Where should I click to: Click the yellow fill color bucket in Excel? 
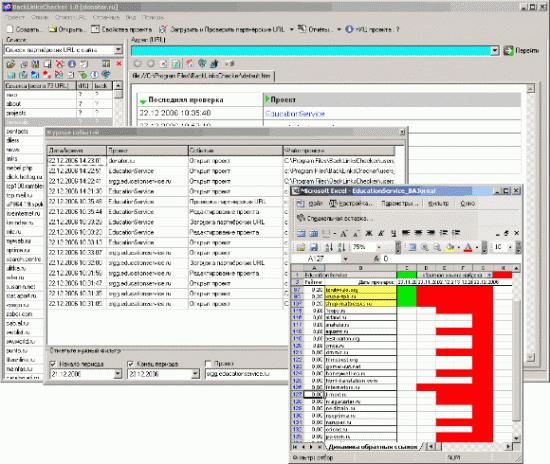pyautogui.click(x=450, y=247)
